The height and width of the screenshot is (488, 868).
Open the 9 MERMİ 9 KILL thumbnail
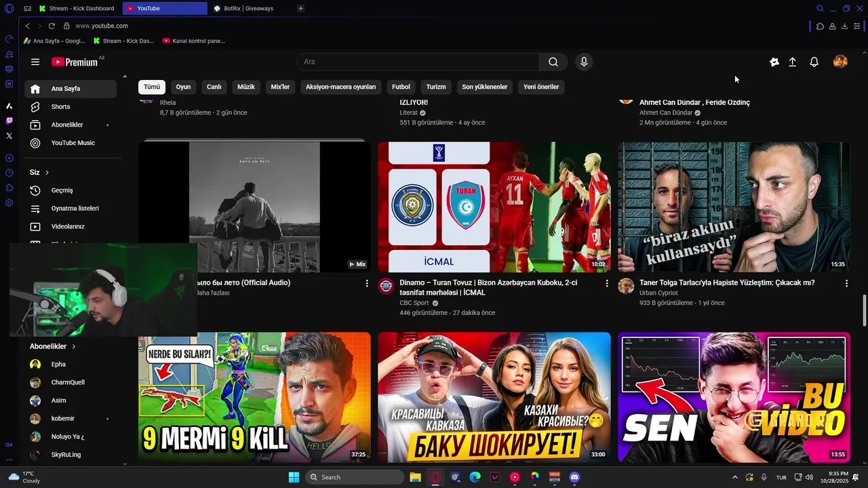click(x=254, y=397)
